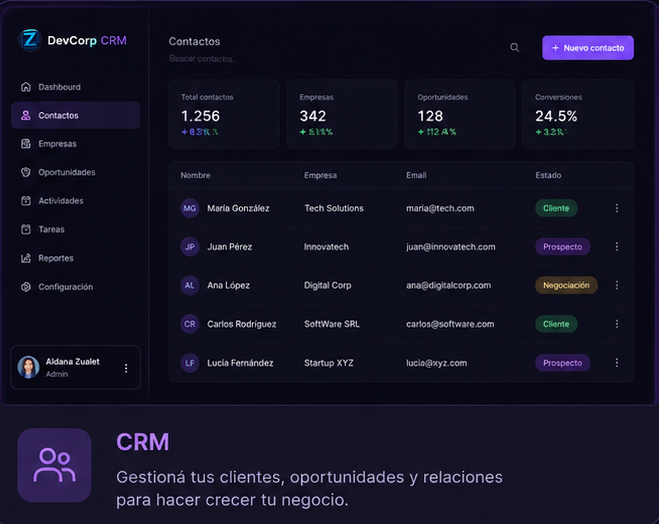The width and height of the screenshot is (659, 524).
Task: Click the Nuevo contacto button
Action: pos(588,47)
